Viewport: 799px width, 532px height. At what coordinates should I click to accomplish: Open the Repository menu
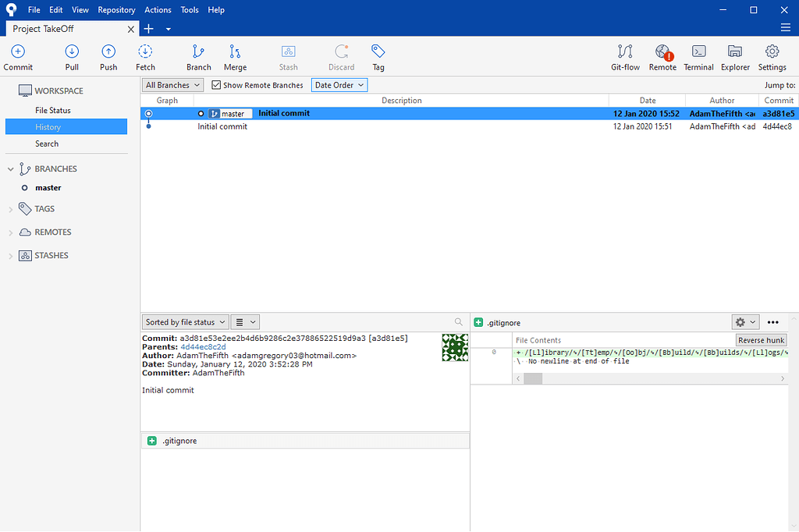(x=117, y=9)
